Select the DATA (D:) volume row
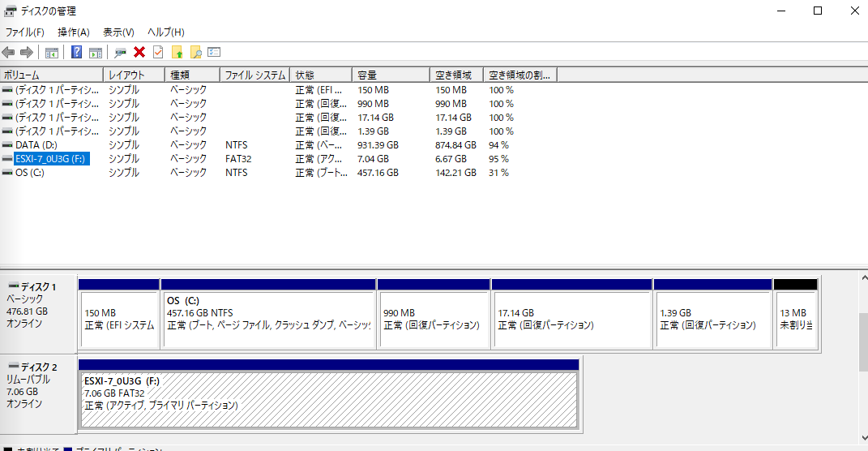The height and width of the screenshot is (451, 868). coord(36,145)
